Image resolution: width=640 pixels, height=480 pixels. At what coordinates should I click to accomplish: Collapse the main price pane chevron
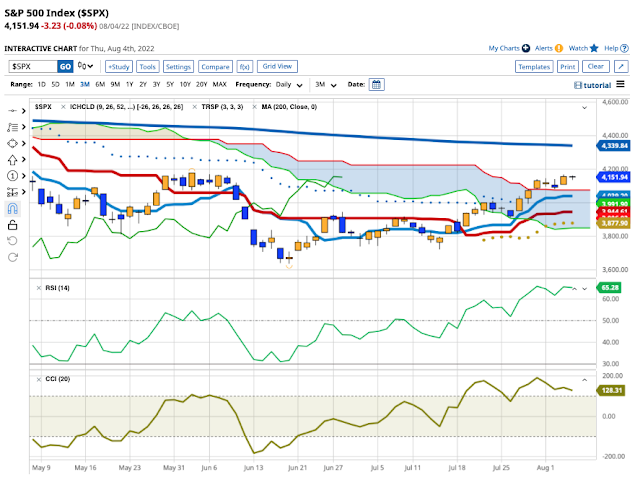(x=584, y=108)
